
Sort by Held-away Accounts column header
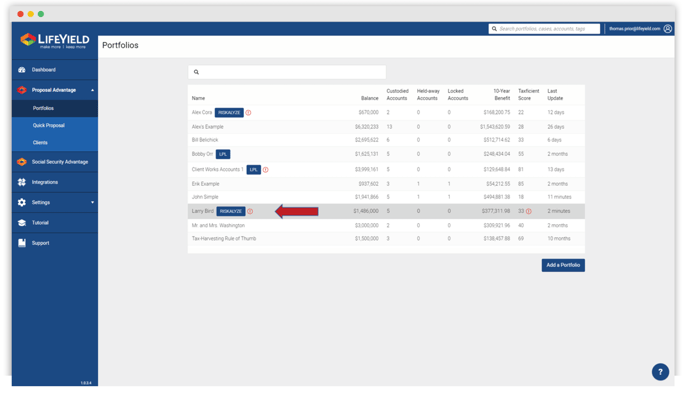coord(428,95)
